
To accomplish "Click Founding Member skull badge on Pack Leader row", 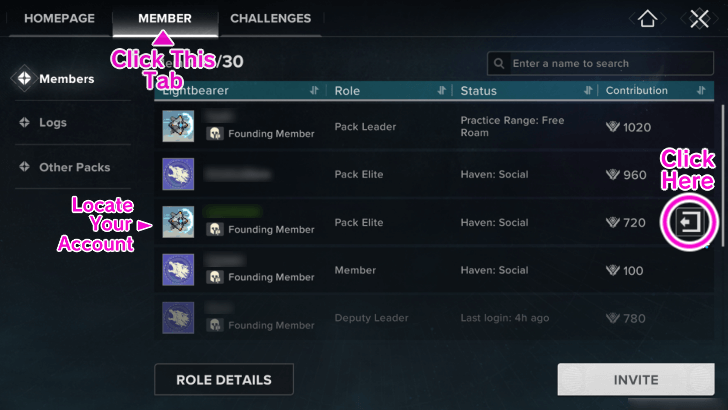I will pos(214,134).
